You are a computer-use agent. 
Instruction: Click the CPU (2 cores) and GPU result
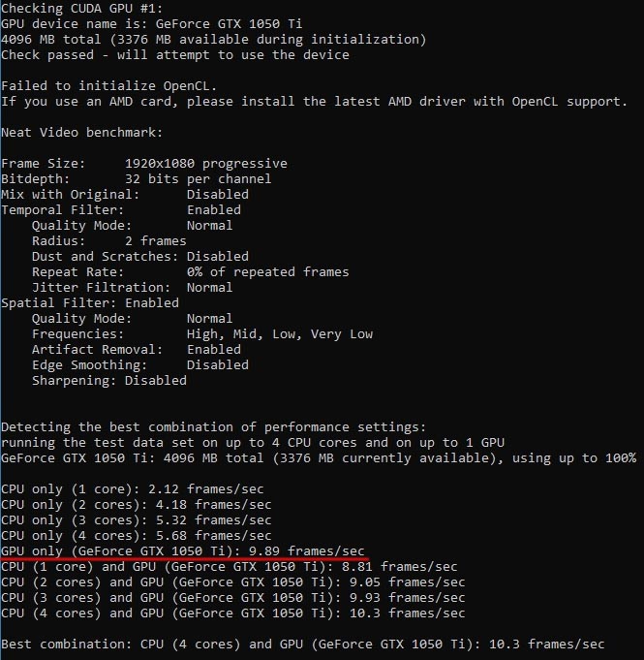coord(232,582)
